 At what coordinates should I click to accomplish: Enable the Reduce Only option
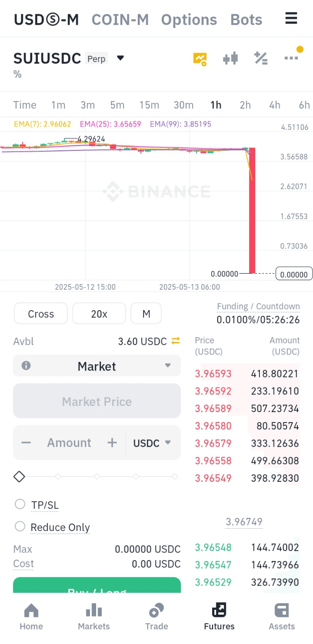[x=20, y=526]
